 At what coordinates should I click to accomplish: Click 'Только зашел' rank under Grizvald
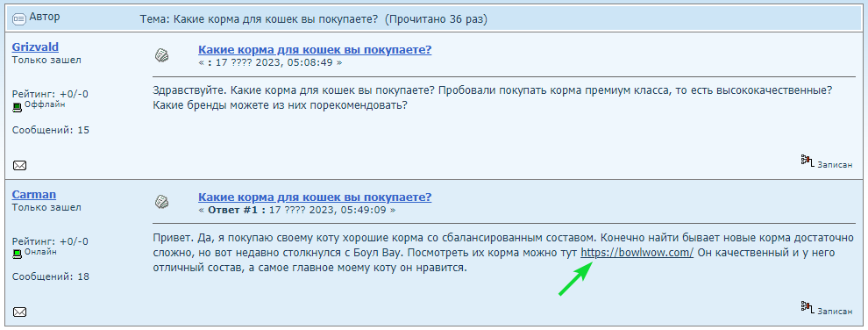[46, 60]
